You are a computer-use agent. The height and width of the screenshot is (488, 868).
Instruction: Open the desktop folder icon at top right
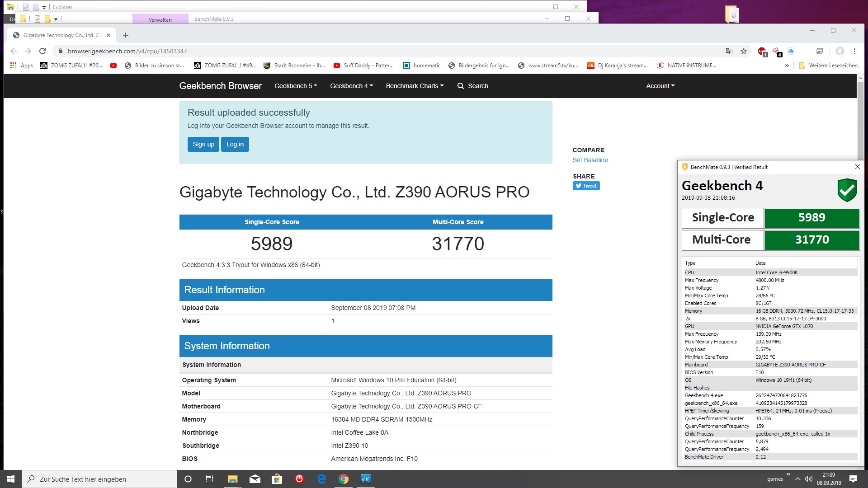coord(731,14)
